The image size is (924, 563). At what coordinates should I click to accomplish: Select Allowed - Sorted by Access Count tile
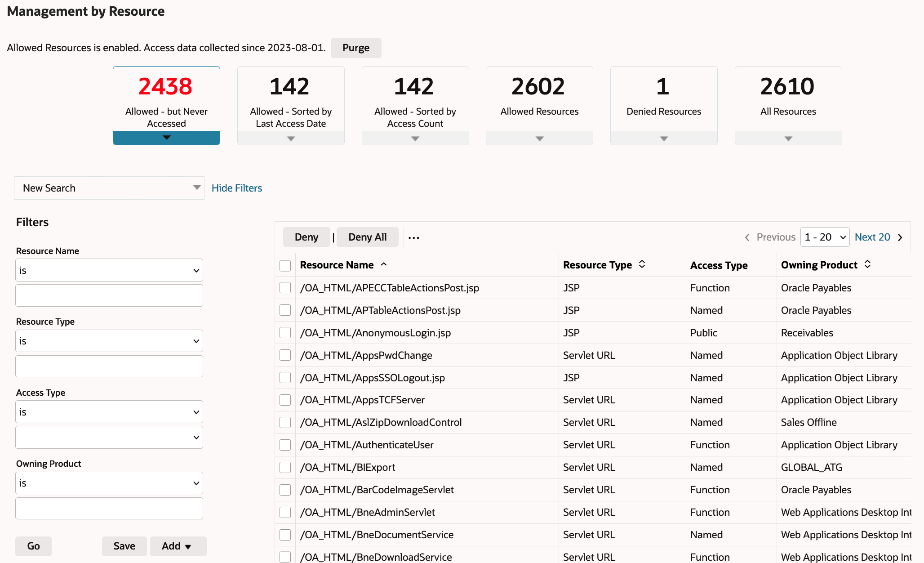click(x=415, y=100)
